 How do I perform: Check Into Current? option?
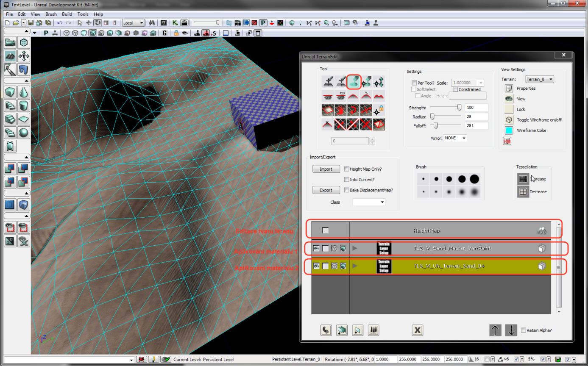tap(347, 180)
